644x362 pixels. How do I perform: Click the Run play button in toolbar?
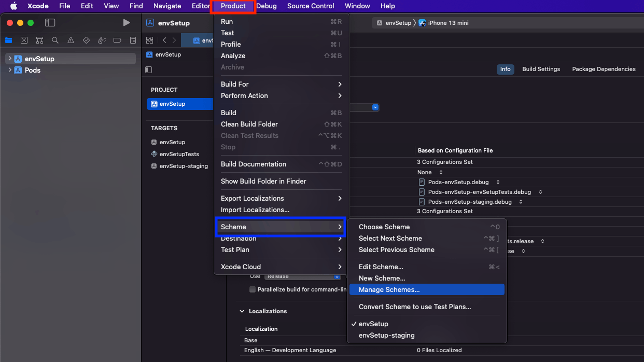(127, 23)
